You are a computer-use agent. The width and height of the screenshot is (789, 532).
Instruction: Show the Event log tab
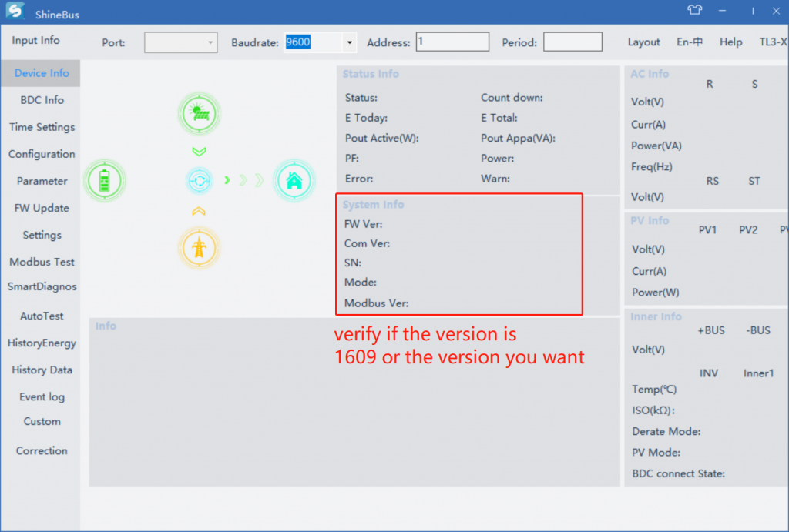[x=42, y=397]
